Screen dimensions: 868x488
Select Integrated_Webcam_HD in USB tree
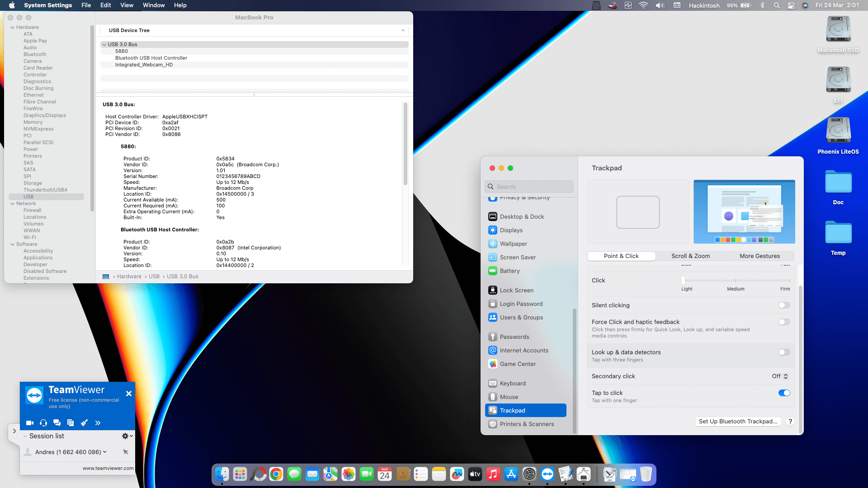(254, 65)
